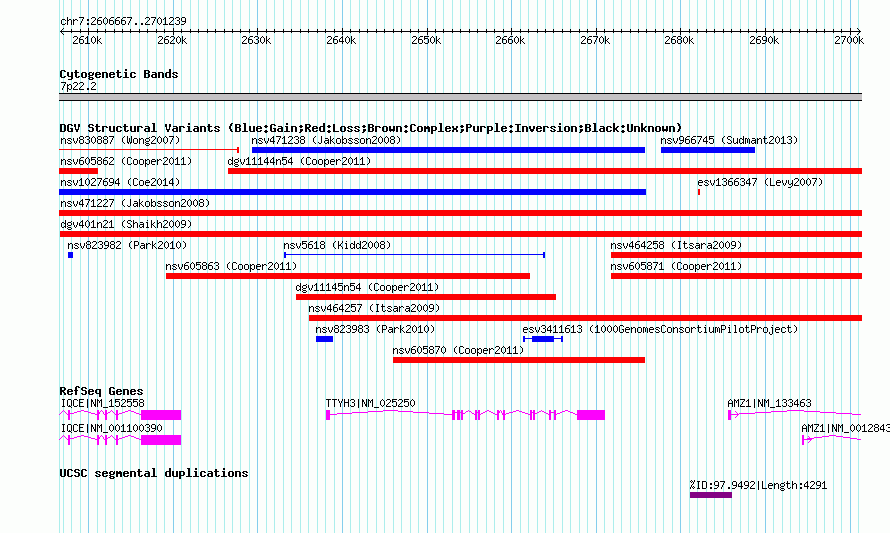The width and height of the screenshot is (890, 533).
Task: Click the UCSC segmental duplications track title
Action: [154, 473]
